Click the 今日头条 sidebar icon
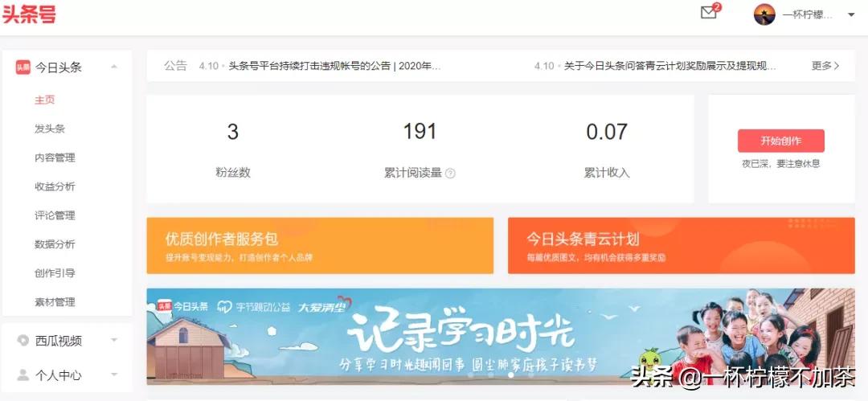Viewport: 868px width, 401px height. click(23, 68)
